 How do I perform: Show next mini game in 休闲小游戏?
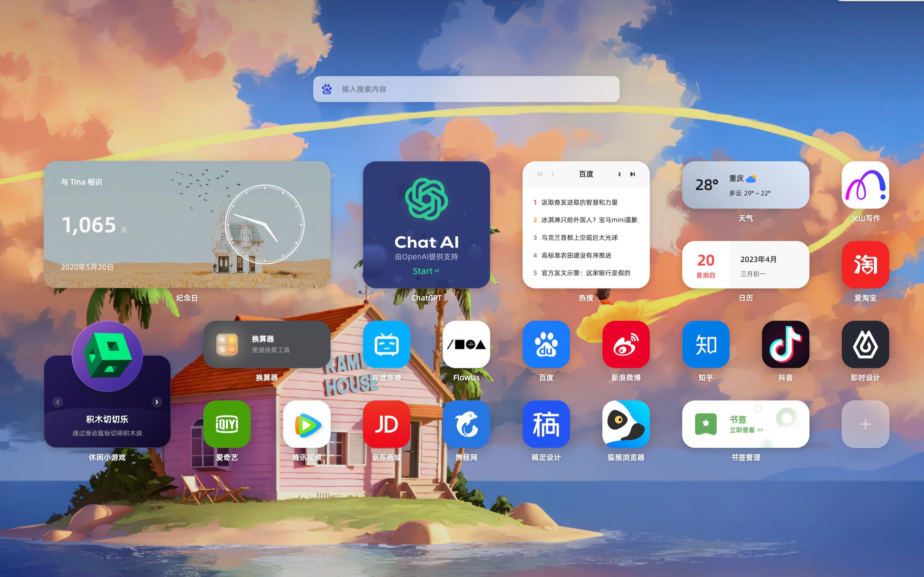157,402
